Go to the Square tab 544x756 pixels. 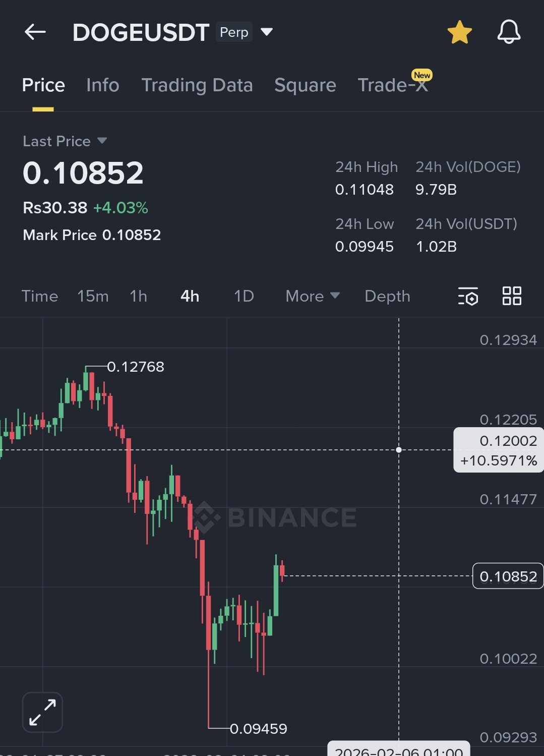(x=305, y=85)
